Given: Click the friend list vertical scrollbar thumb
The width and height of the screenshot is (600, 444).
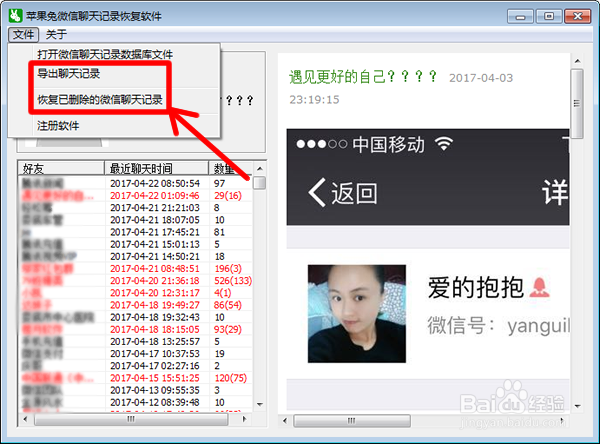Looking at the screenshot, I should (x=260, y=183).
